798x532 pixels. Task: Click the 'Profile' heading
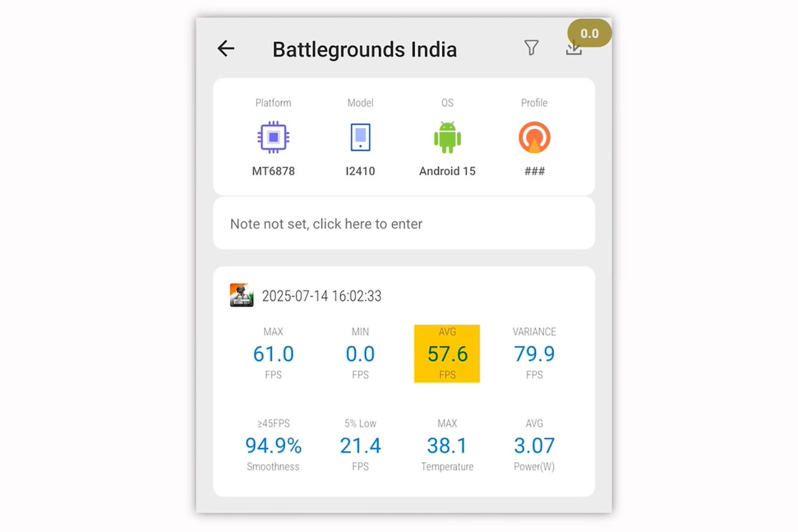534,103
